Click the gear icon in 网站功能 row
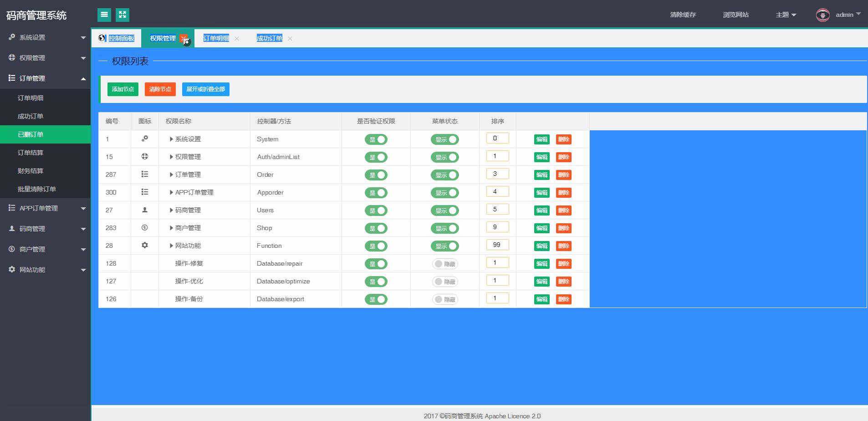 (x=145, y=245)
